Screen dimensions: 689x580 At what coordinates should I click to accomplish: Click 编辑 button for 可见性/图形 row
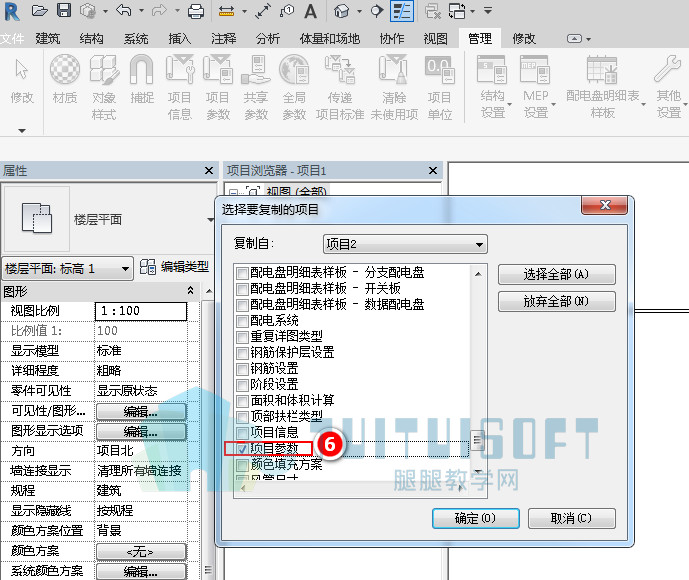tap(141, 412)
